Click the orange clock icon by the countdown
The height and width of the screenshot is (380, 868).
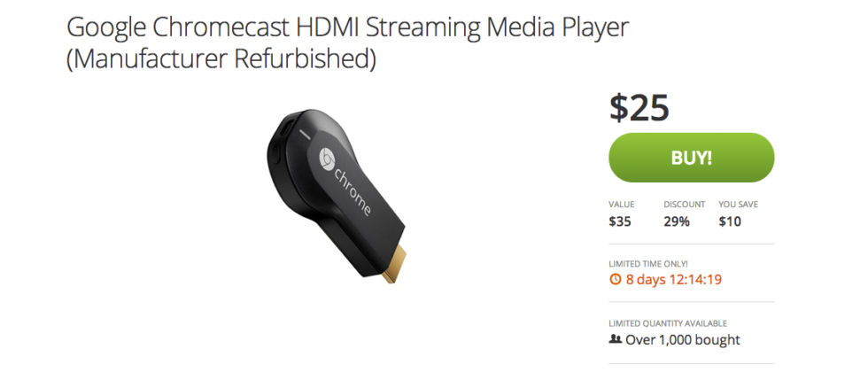(x=615, y=279)
